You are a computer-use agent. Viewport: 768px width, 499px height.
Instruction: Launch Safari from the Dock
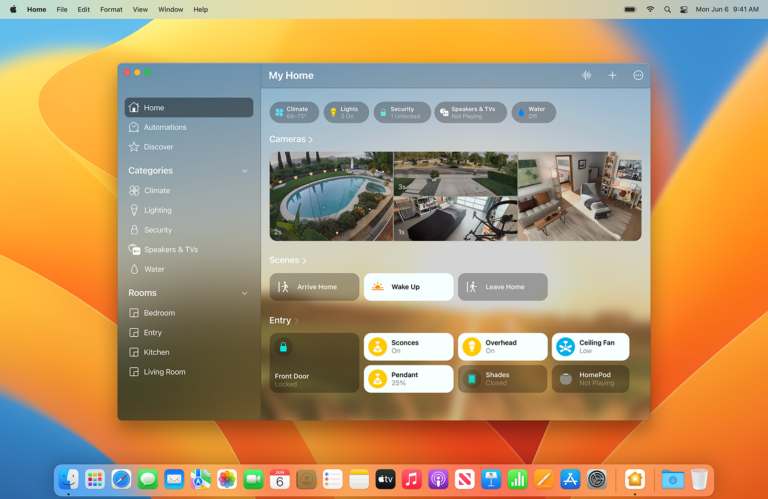coord(121,479)
